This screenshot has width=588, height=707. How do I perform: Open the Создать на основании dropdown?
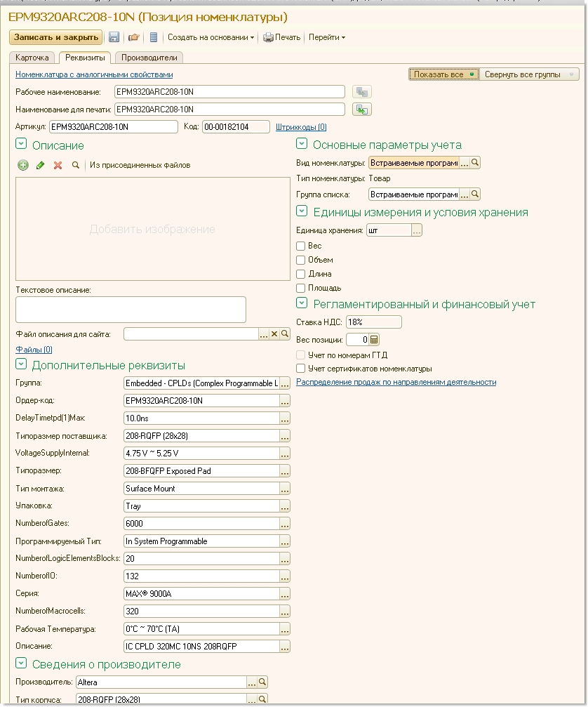pyautogui.click(x=211, y=37)
